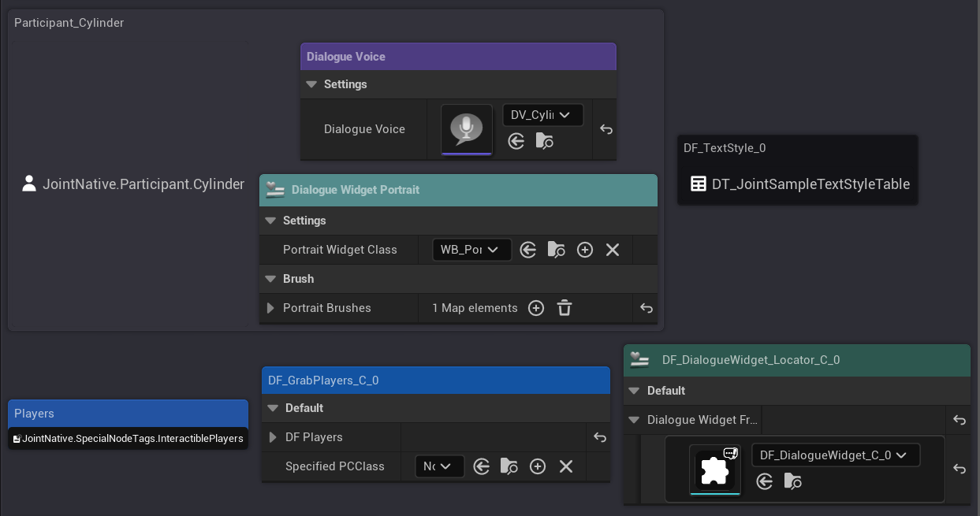The height and width of the screenshot is (516, 980).
Task: Expand the Portrait Brushes row
Action: pos(270,308)
